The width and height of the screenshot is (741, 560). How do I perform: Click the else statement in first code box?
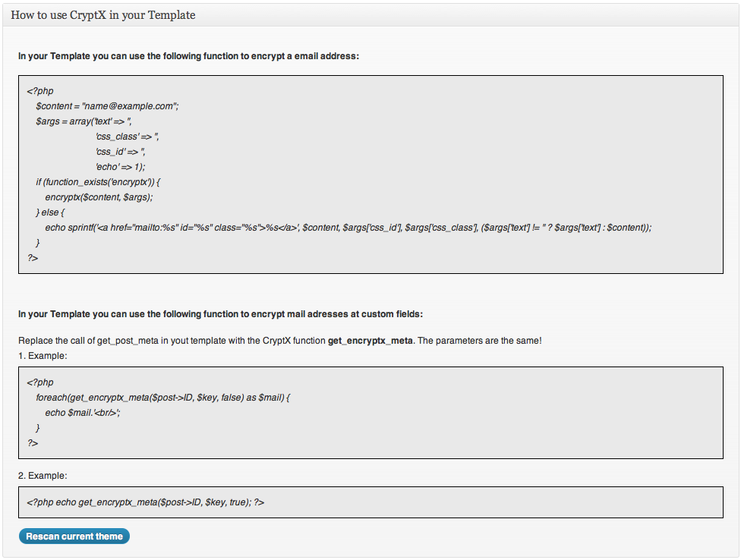click(x=50, y=212)
